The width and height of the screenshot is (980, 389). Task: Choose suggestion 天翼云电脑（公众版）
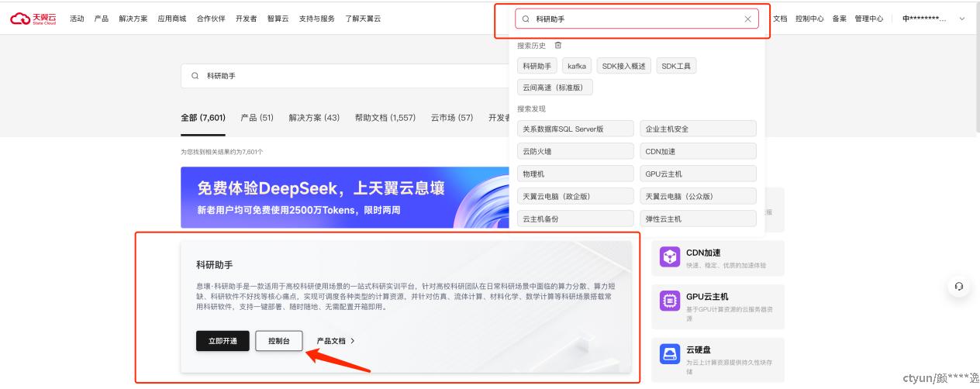[698, 197]
